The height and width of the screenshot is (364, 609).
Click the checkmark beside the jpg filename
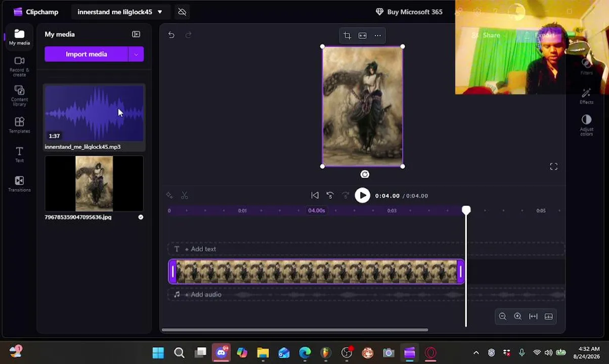click(141, 217)
